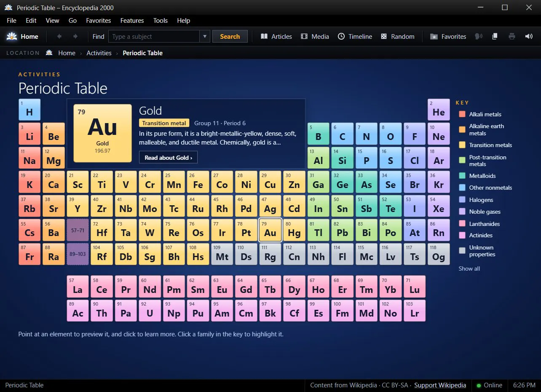The width and height of the screenshot is (541, 392).
Task: Highlight Lanthanides in the key
Action: click(479, 224)
